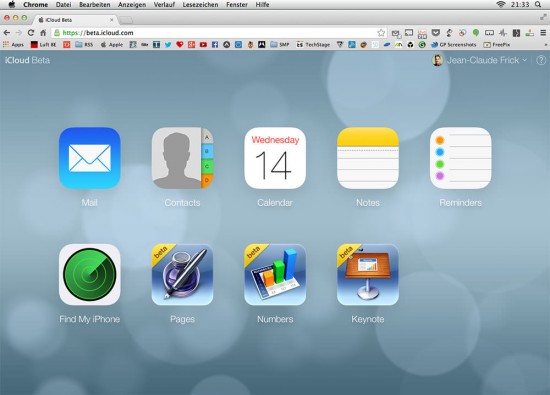Open the Numbers beta app icon

point(275,275)
